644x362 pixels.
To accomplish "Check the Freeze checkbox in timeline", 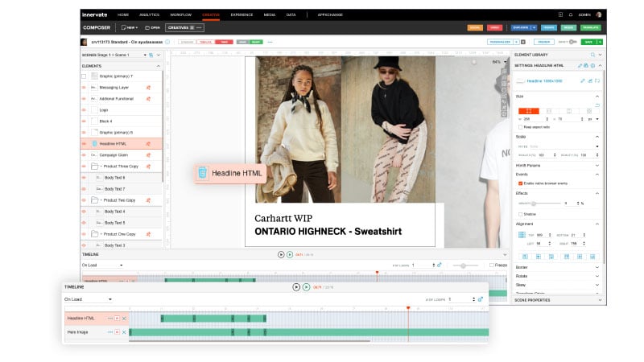I will click(x=492, y=264).
